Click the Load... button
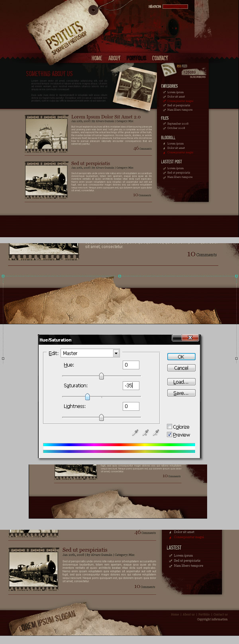 [181, 382]
